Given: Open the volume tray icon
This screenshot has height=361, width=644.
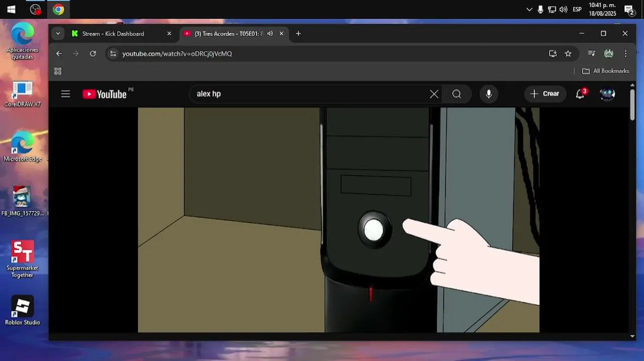Looking at the screenshot, I should (x=563, y=9).
